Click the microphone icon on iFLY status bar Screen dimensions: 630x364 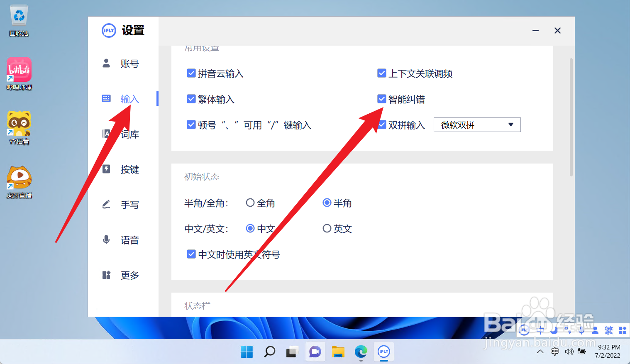581,330
